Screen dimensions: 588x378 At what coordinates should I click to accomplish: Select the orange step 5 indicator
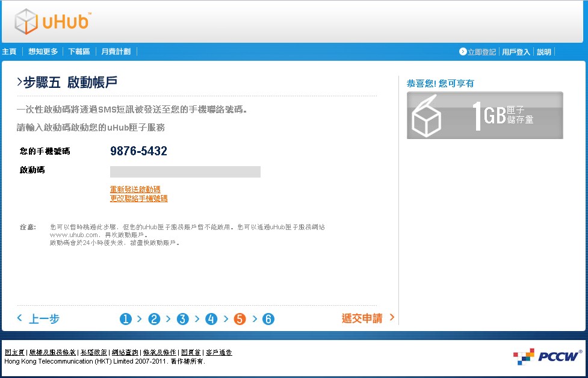pos(240,319)
